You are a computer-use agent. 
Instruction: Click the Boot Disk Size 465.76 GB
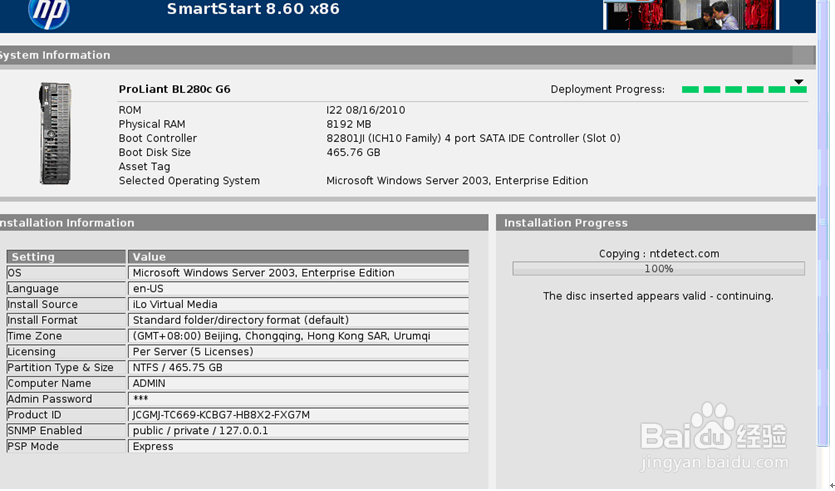click(353, 152)
